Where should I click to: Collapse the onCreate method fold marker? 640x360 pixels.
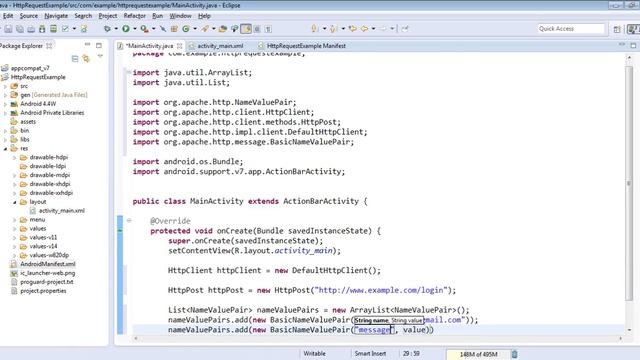(x=129, y=220)
